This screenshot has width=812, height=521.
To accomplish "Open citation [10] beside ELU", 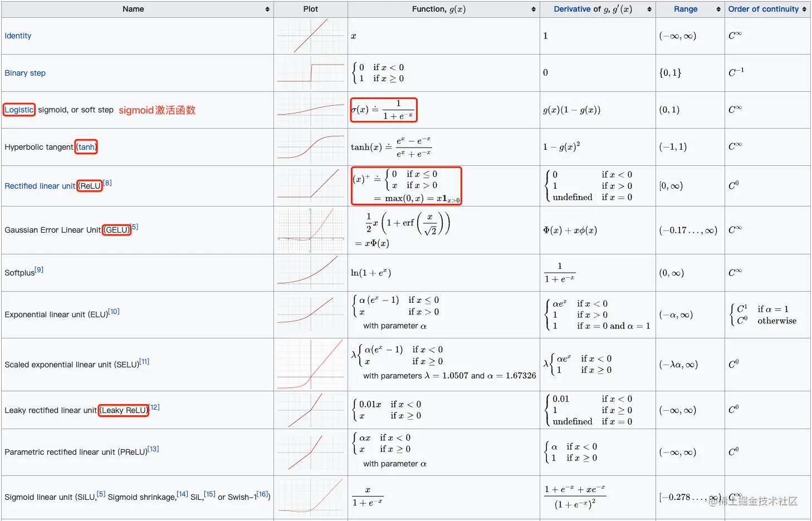I will (x=114, y=311).
